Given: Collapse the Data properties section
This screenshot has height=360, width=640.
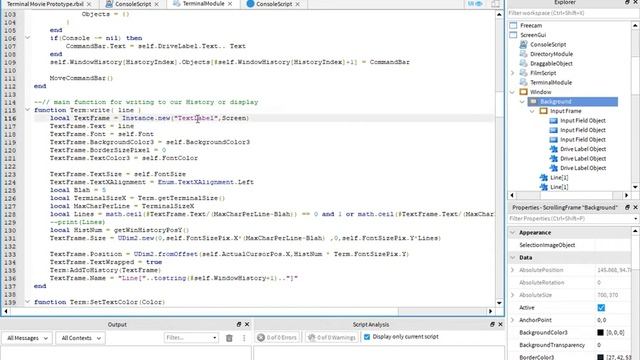Looking at the screenshot, I should pyautogui.click(x=513, y=258).
